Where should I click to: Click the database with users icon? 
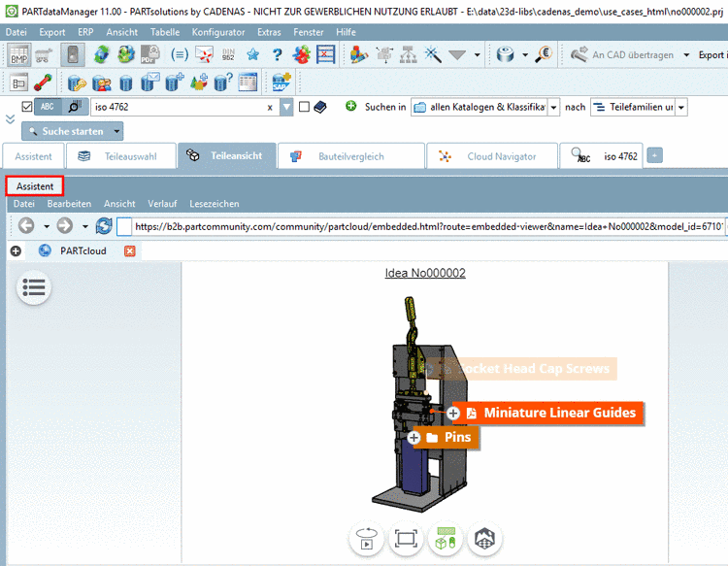[x=102, y=83]
